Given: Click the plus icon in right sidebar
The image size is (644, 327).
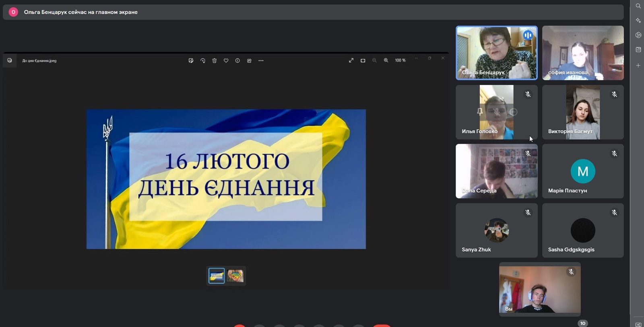Looking at the screenshot, I should 638,65.
